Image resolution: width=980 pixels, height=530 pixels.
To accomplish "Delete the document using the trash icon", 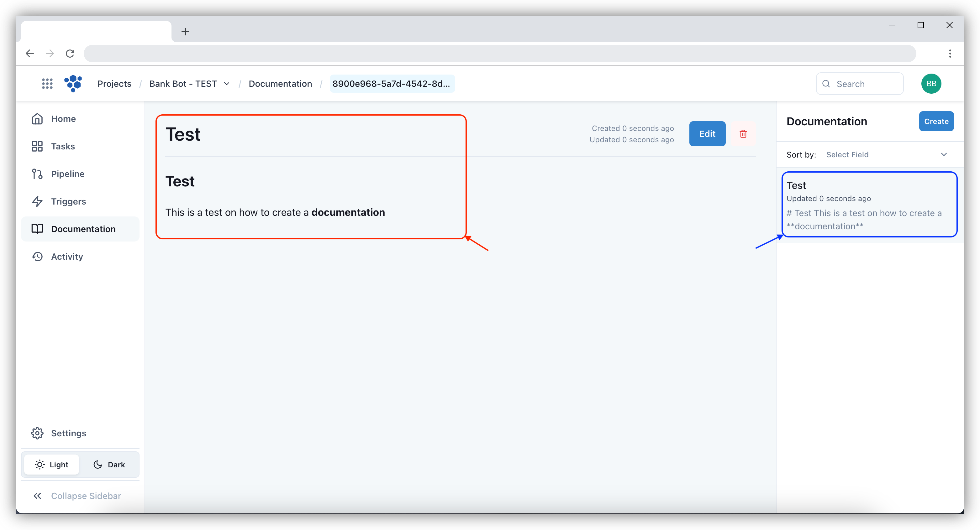I will [x=743, y=133].
